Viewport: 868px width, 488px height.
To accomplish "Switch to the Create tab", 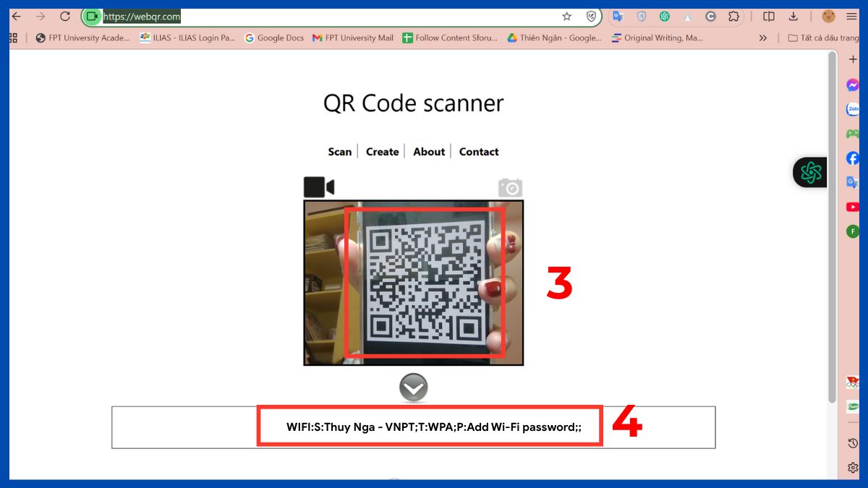I will coord(382,152).
